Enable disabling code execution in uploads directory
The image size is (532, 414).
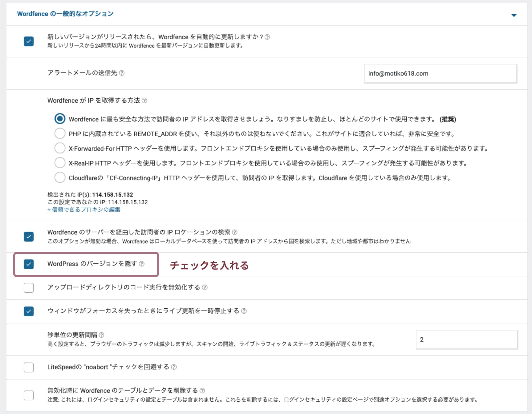coord(29,288)
